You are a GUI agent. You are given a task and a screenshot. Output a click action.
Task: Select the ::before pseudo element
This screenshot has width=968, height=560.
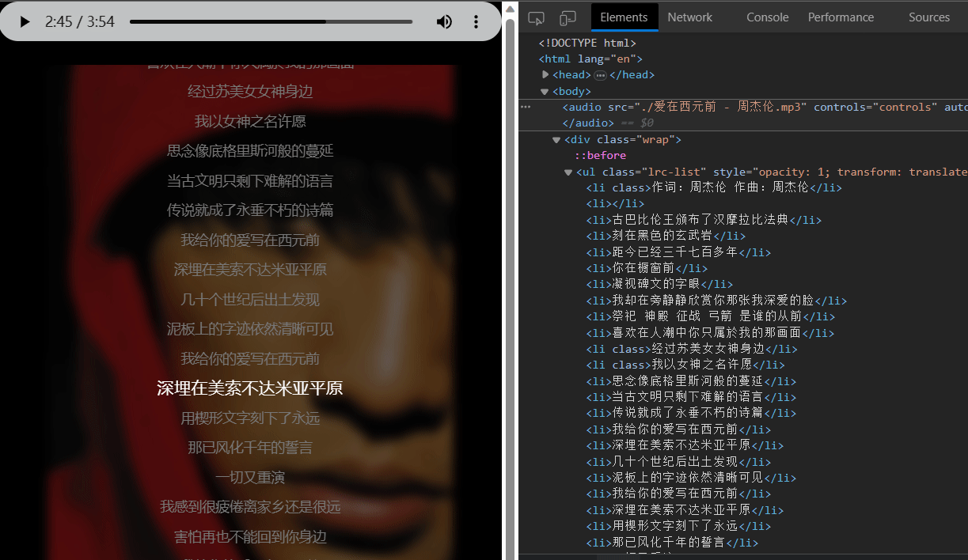pyautogui.click(x=600, y=156)
